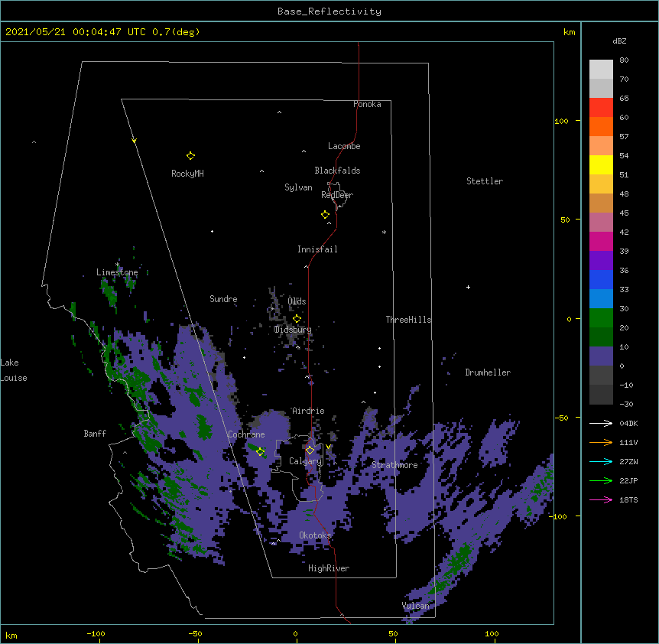Click the -50 tick label on right axis
Viewport: 659px width, 644px height.
561,418
